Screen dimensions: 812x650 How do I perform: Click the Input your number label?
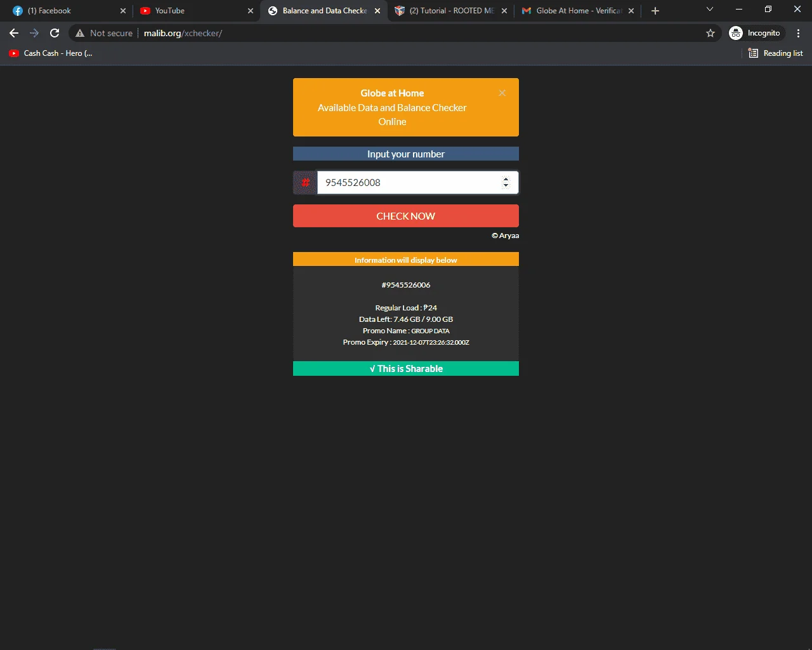pos(406,154)
